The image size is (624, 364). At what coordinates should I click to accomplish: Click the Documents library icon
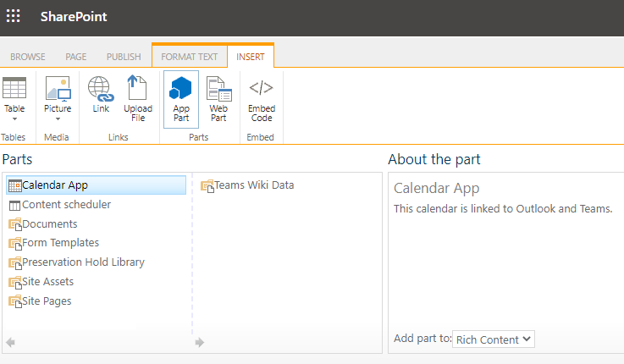(x=15, y=225)
